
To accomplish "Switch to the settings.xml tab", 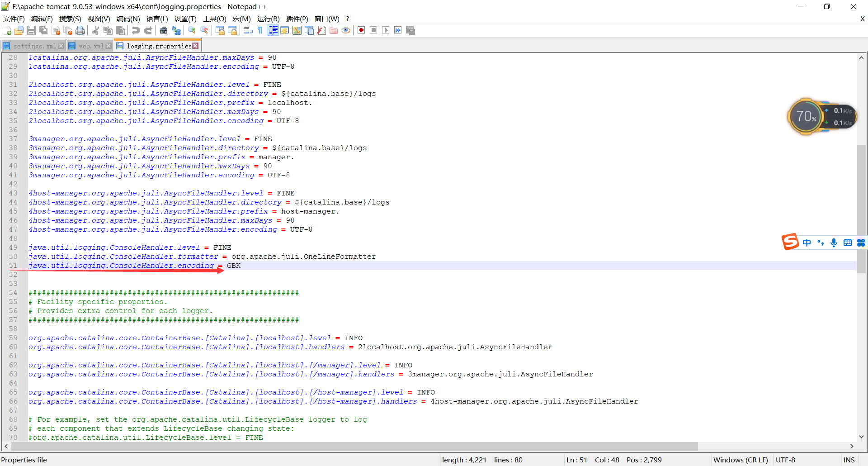I will coord(34,46).
